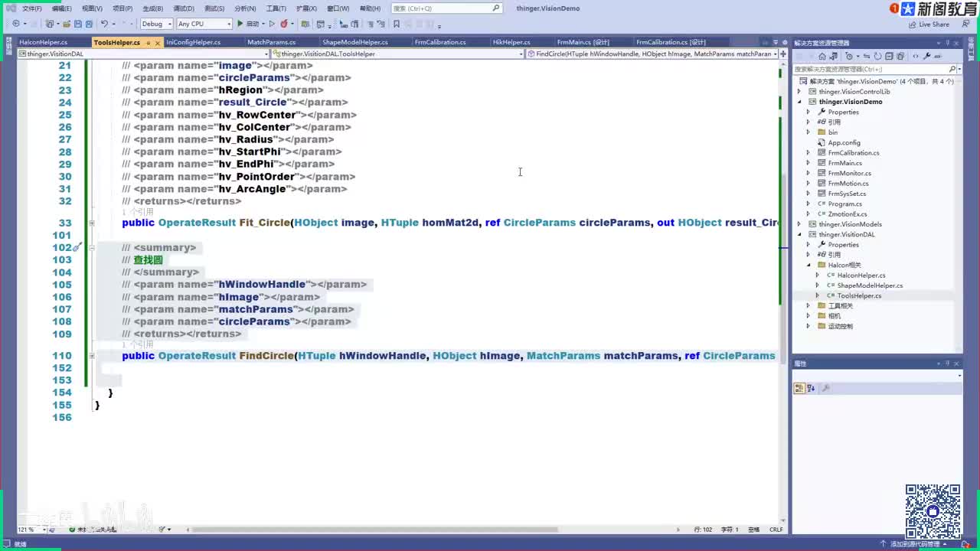
Task: Click the Properties wrench icon in Solution Explorer toolbar
Action: point(926,56)
